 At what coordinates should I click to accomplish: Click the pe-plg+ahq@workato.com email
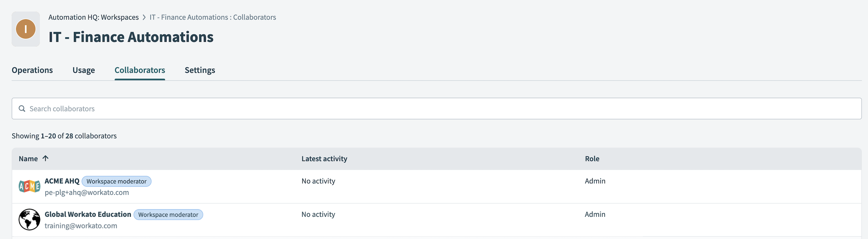(x=87, y=192)
